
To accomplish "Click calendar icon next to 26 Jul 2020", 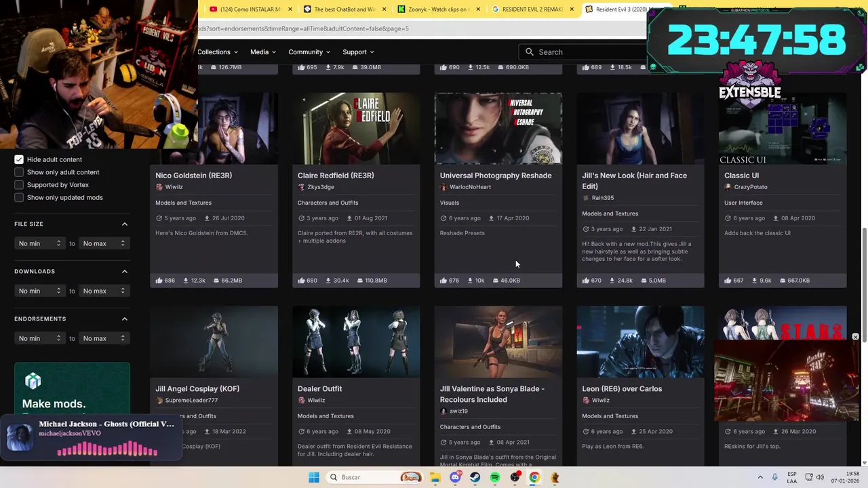I will [205, 218].
